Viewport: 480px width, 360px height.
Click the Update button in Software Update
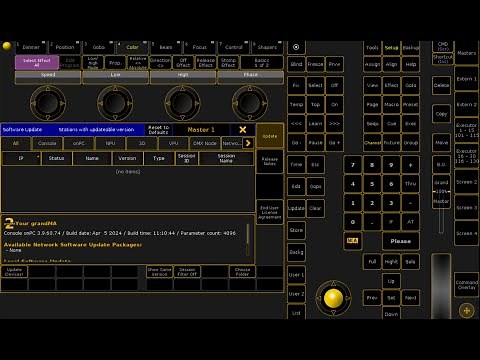270,136
